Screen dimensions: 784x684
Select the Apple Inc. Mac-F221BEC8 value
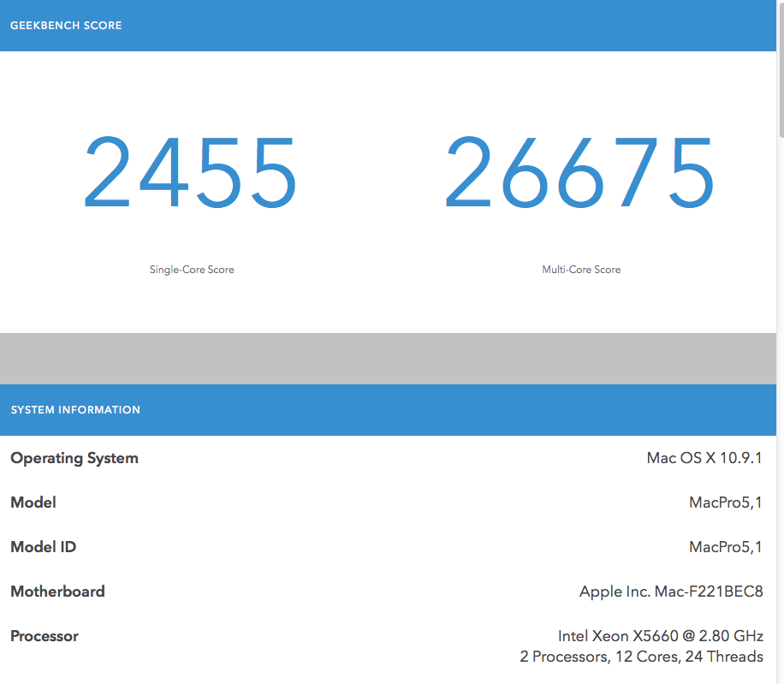[x=671, y=592]
